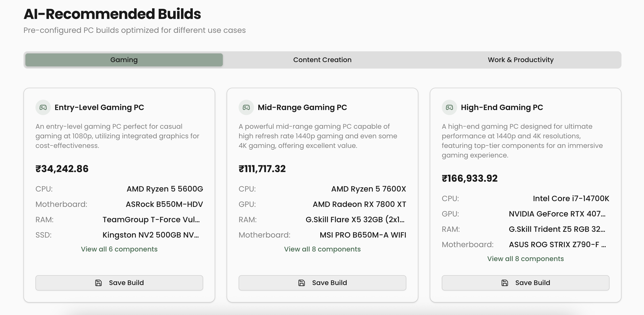View all 8 components for Mid-Range build
This screenshot has height=315, width=644.
click(x=322, y=249)
